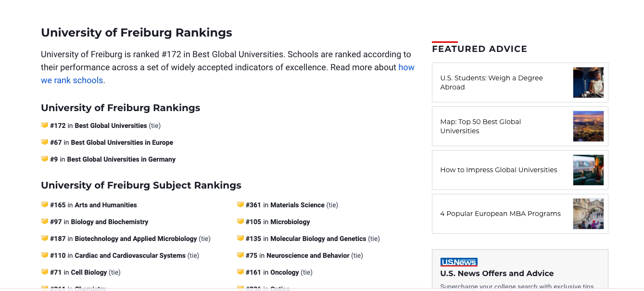Open '4 Popular European MBA Programs' article

(519, 214)
